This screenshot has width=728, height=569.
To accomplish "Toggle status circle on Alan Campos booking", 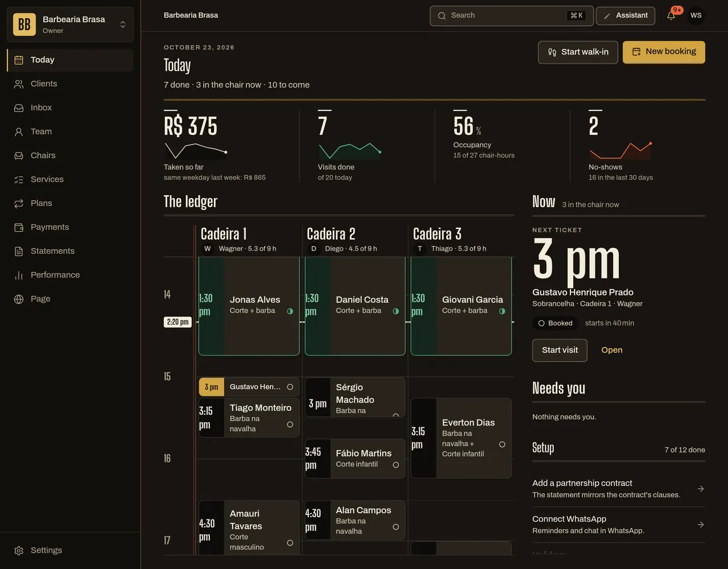I will coord(396,527).
